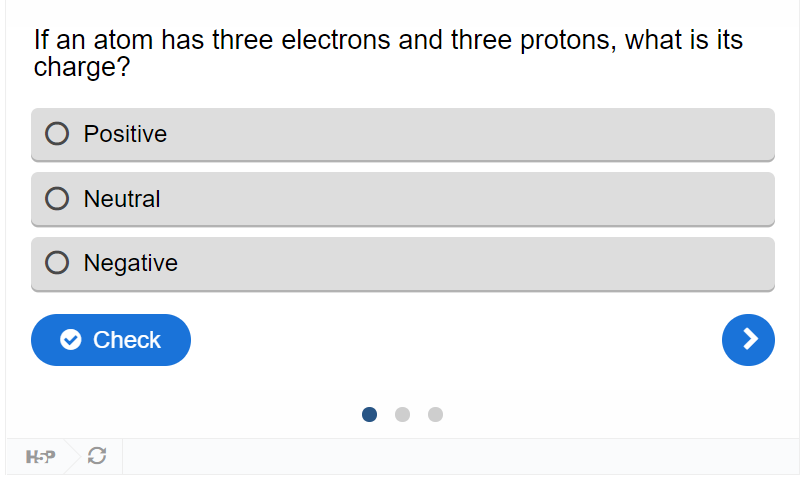Image resolution: width=803 pixels, height=478 pixels.
Task: Choose the "Negative" answer text
Action: [131, 263]
